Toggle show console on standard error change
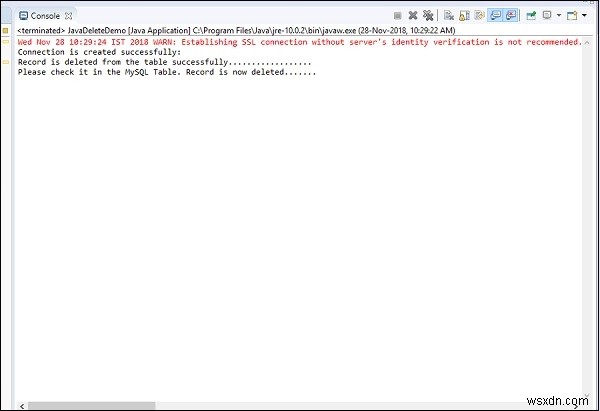The width and height of the screenshot is (600, 411). coord(511,15)
